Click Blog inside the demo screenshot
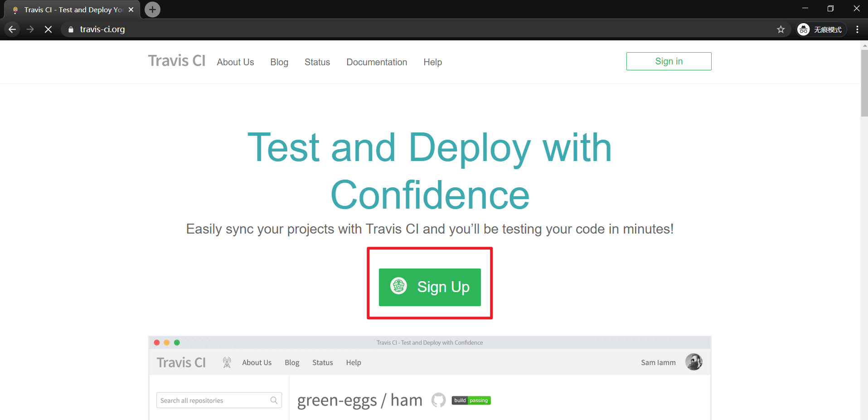The height and width of the screenshot is (420, 868). [292, 362]
